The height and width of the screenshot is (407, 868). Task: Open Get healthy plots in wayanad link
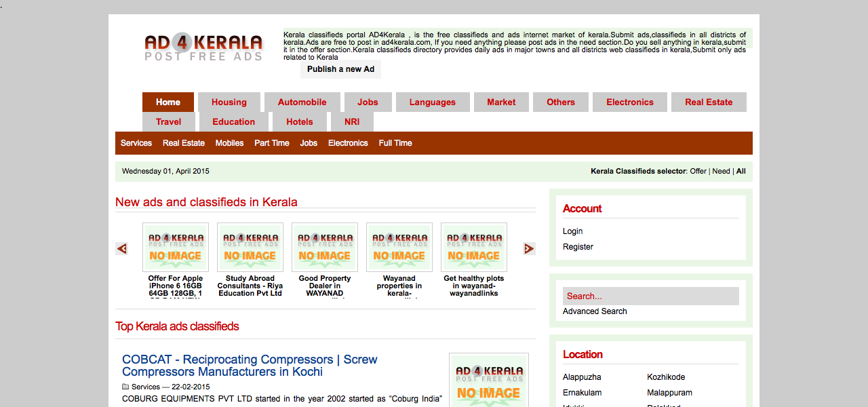474,286
